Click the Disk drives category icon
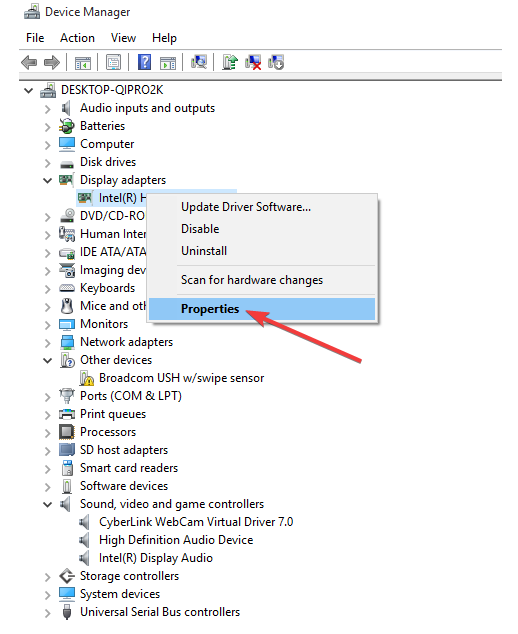 67,164
